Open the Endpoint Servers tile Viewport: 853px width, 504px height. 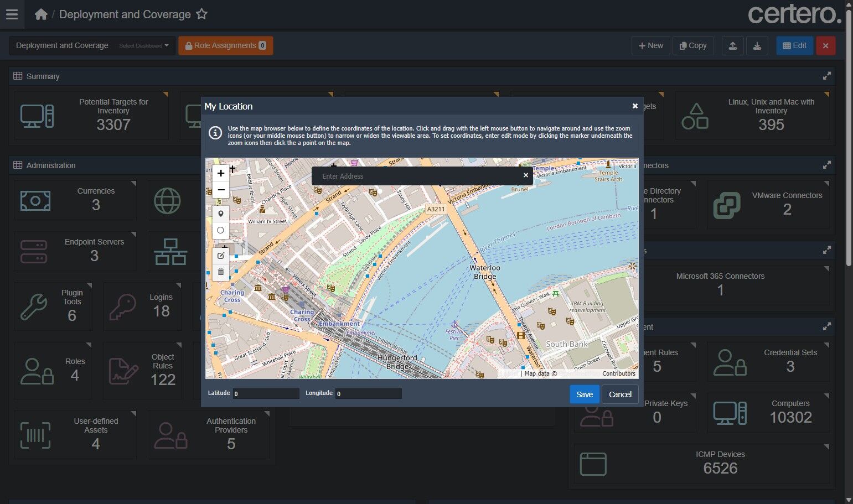tap(75, 251)
